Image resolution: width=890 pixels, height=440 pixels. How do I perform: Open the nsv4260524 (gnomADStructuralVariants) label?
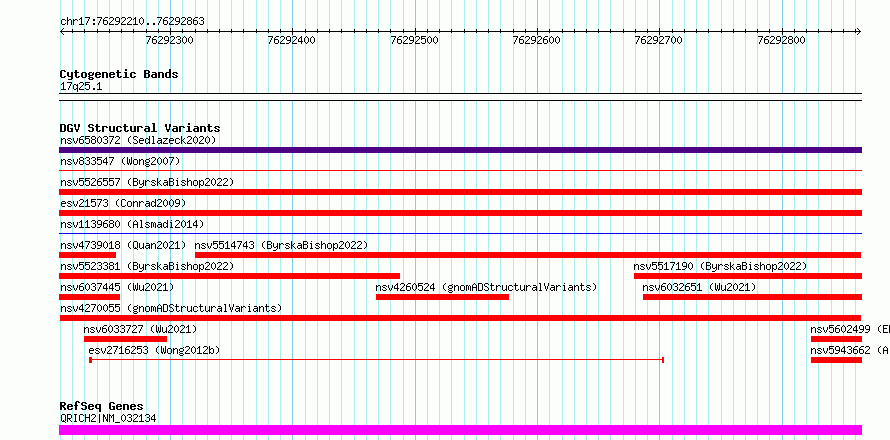pyautogui.click(x=486, y=287)
